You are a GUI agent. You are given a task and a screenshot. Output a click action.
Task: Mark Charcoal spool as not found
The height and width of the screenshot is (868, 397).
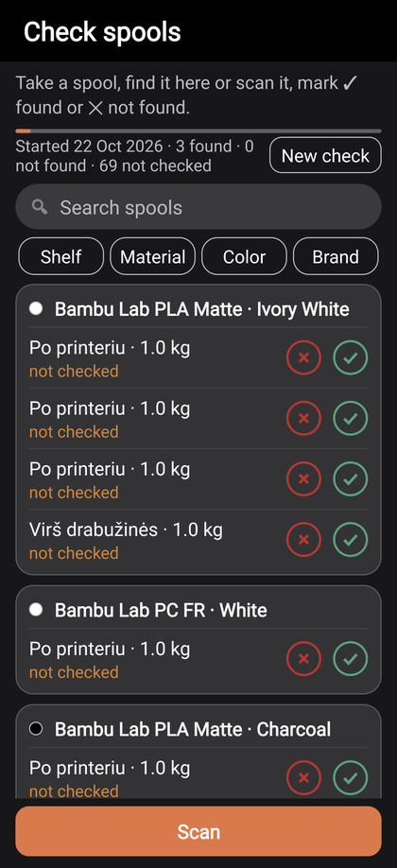coord(303,778)
